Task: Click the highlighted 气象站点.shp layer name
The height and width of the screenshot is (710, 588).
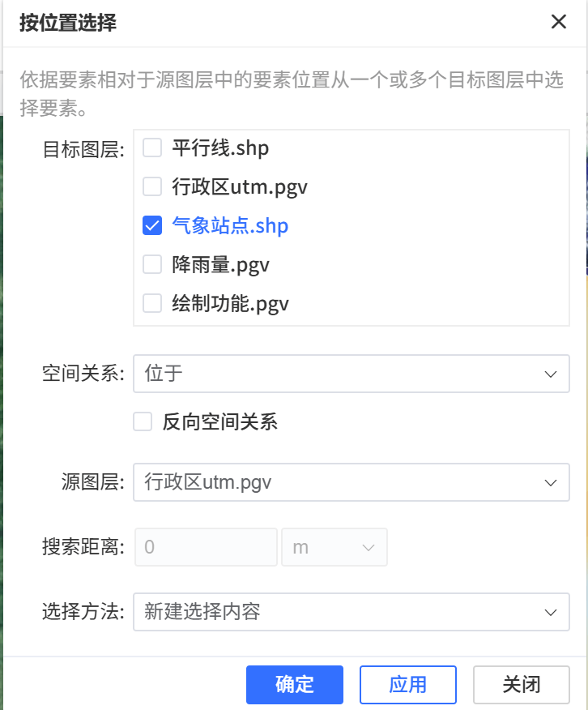Action: 229,225
